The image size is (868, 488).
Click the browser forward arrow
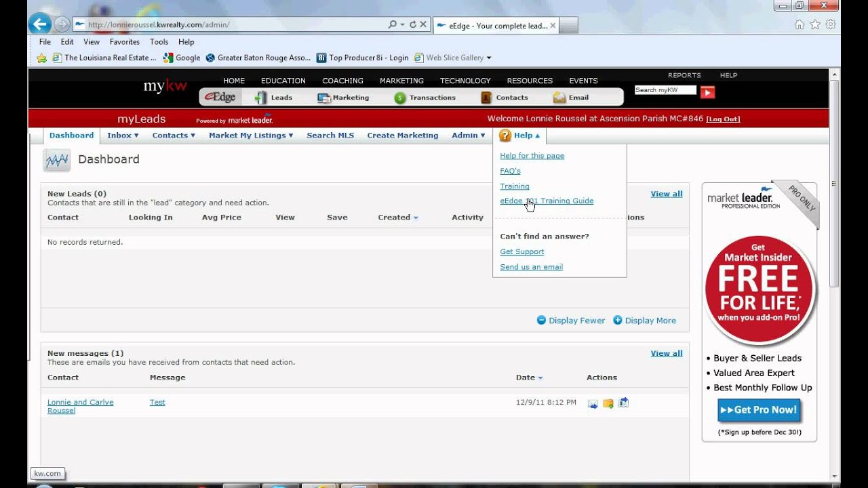point(61,24)
